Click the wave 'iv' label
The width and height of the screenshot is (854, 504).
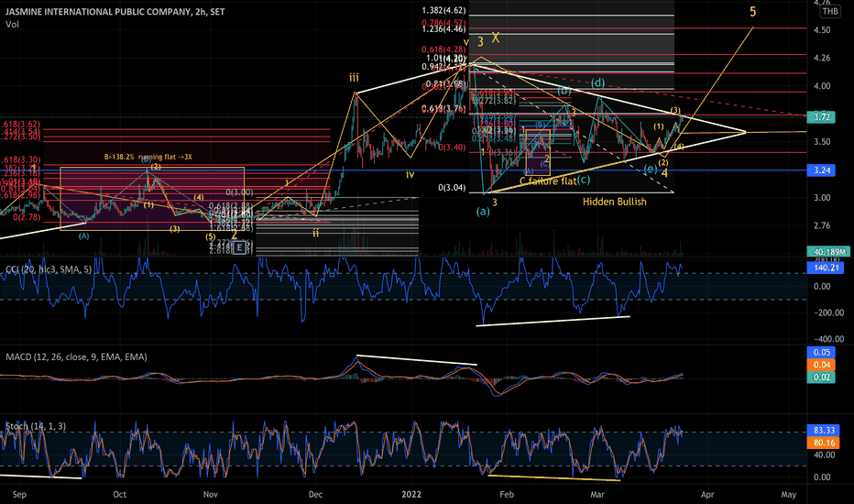[x=411, y=174]
